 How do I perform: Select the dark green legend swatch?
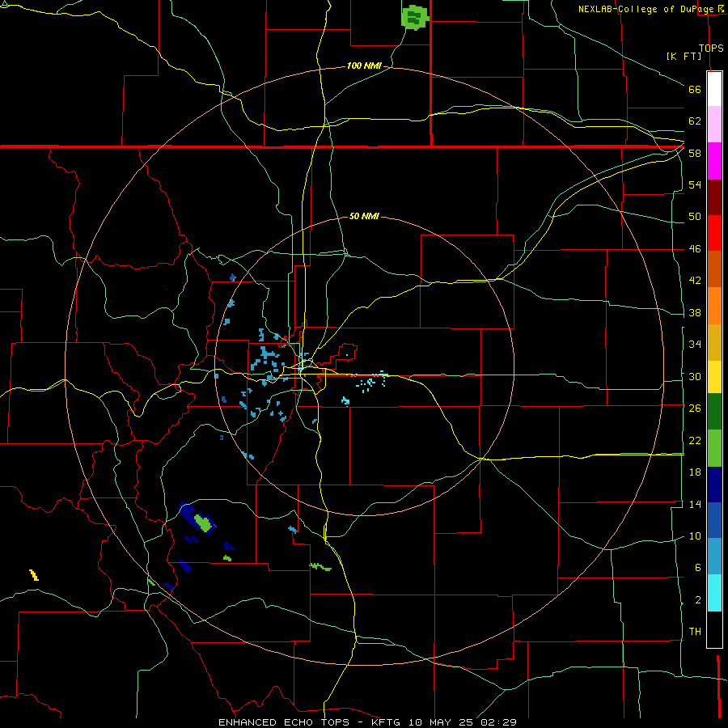(x=714, y=412)
